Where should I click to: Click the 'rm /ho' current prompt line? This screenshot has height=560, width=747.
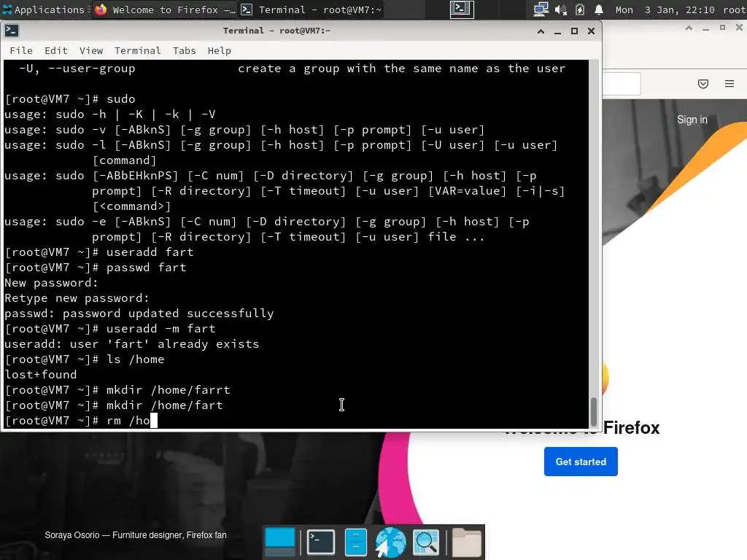pyautogui.click(x=81, y=421)
